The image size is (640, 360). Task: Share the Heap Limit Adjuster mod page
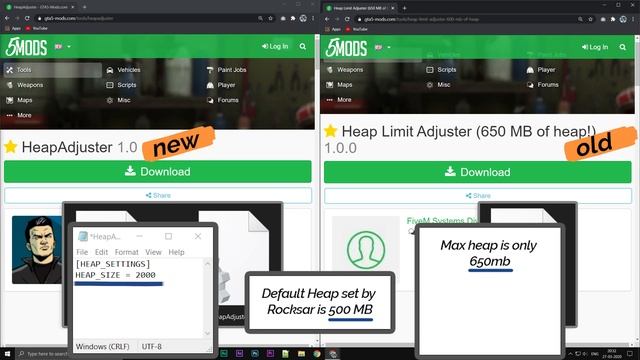click(x=478, y=196)
